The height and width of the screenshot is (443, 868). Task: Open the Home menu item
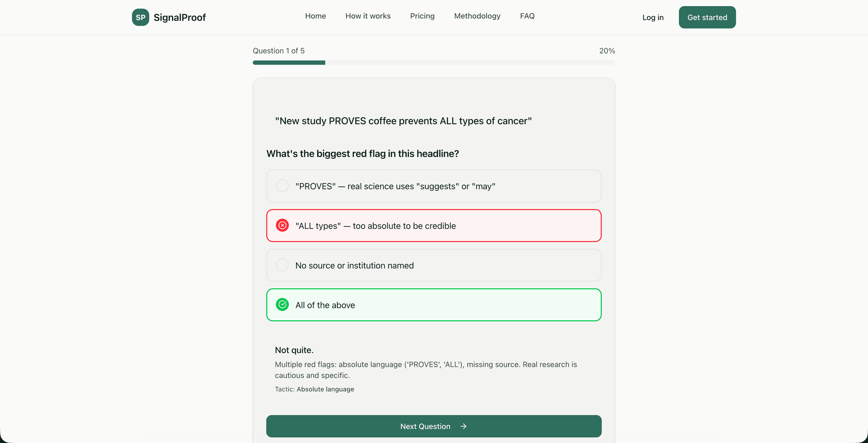point(315,16)
